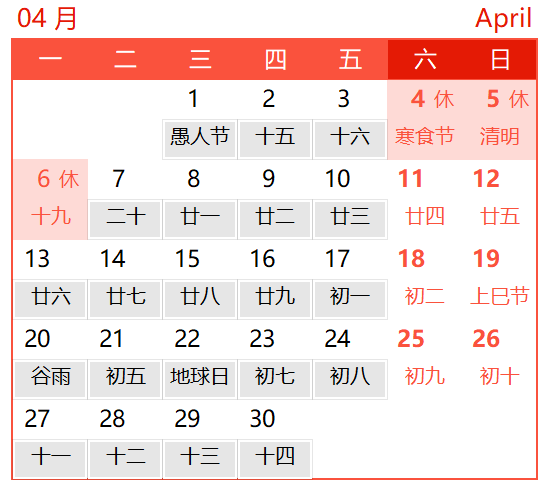Choose Sunday 19 上巳节 cell
Image resolution: width=548 pixels, height=485 pixels.
(x=499, y=280)
